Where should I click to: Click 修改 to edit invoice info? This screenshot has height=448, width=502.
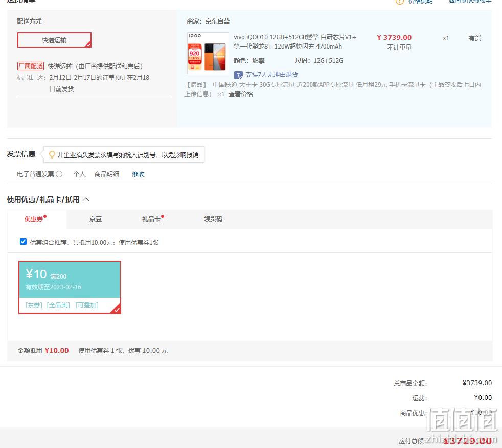tap(138, 174)
